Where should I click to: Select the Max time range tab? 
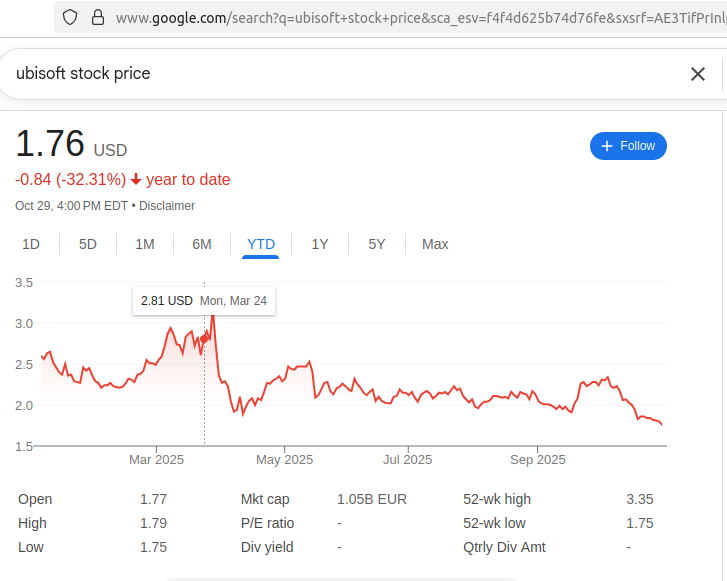click(435, 244)
